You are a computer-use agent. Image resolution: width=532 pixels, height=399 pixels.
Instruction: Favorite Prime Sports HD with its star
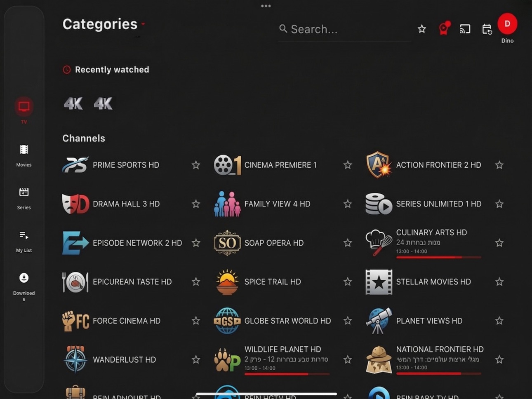point(196,165)
